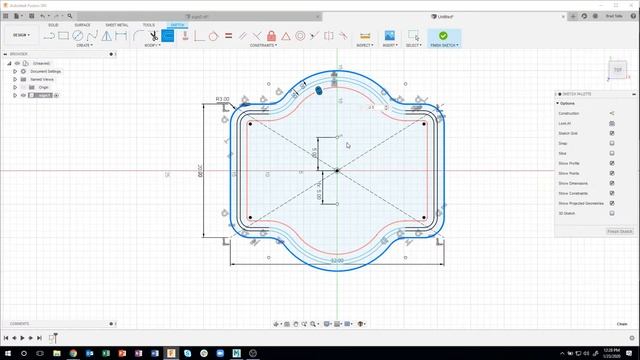
Task: Select the Line sketch tool
Action: 49,36
